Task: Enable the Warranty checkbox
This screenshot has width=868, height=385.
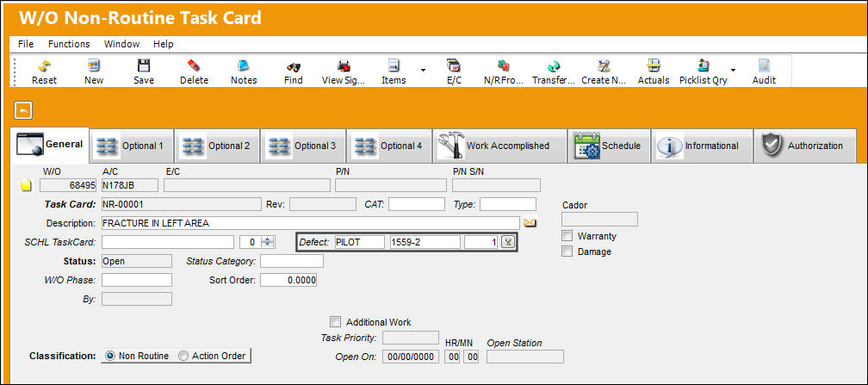Action: click(567, 236)
